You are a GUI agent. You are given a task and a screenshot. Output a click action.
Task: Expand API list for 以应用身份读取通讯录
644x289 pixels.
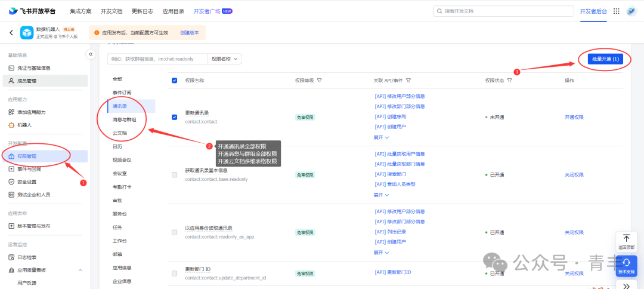(381, 252)
